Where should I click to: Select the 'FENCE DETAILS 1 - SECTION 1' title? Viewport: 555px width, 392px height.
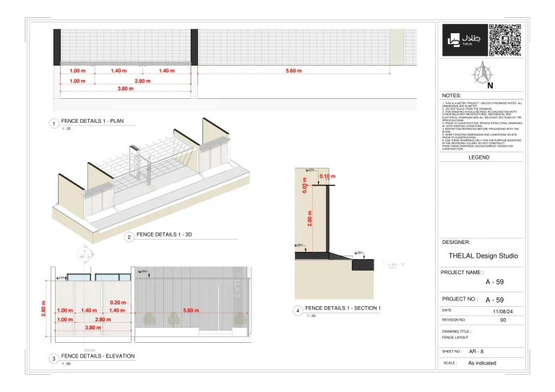[343, 308]
